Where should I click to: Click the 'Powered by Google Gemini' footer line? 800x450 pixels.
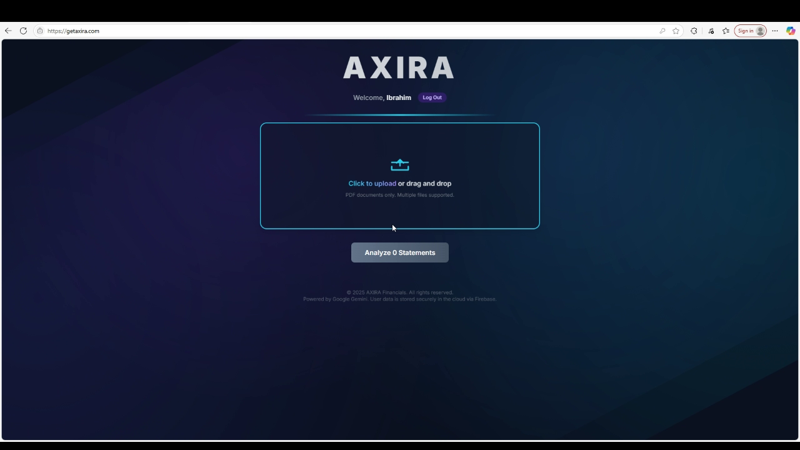coord(399,299)
